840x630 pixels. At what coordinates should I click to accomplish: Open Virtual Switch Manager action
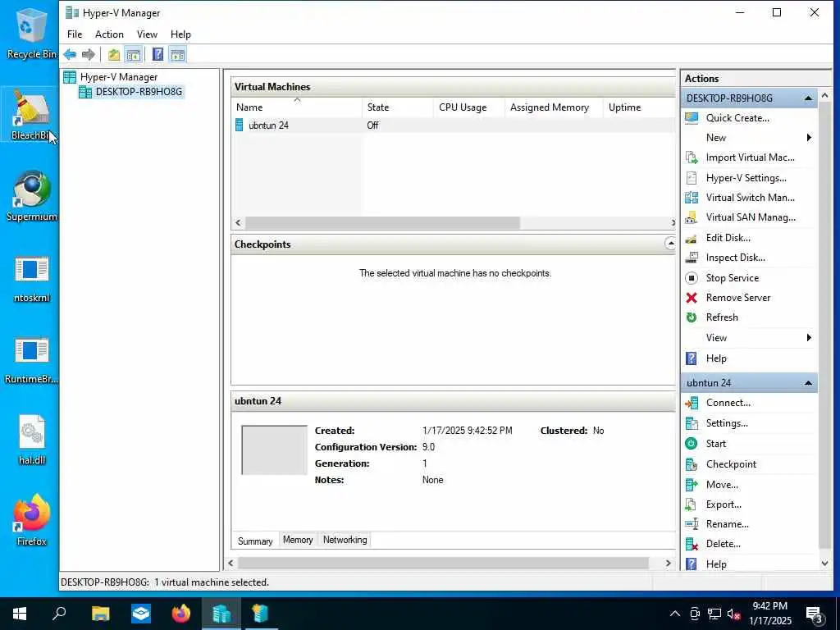pyautogui.click(x=750, y=198)
